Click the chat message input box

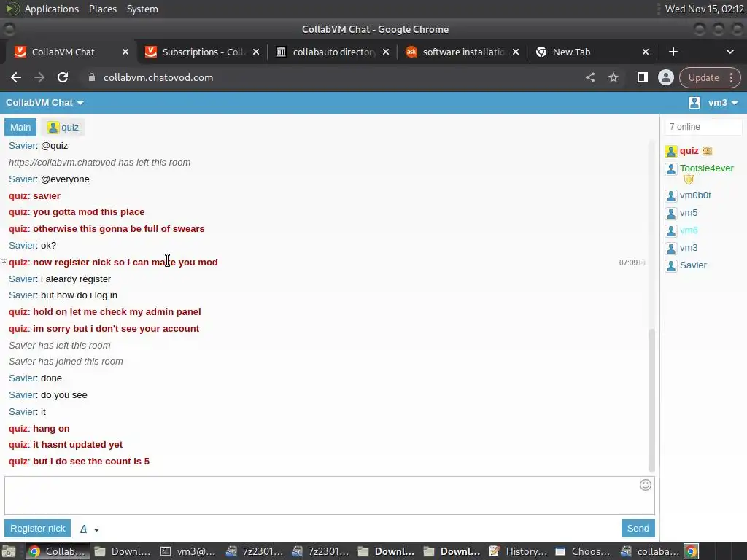(329, 495)
